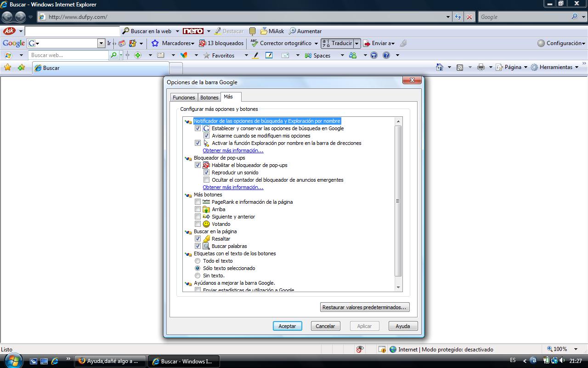Click the Nero toolbar logo

tap(193, 31)
